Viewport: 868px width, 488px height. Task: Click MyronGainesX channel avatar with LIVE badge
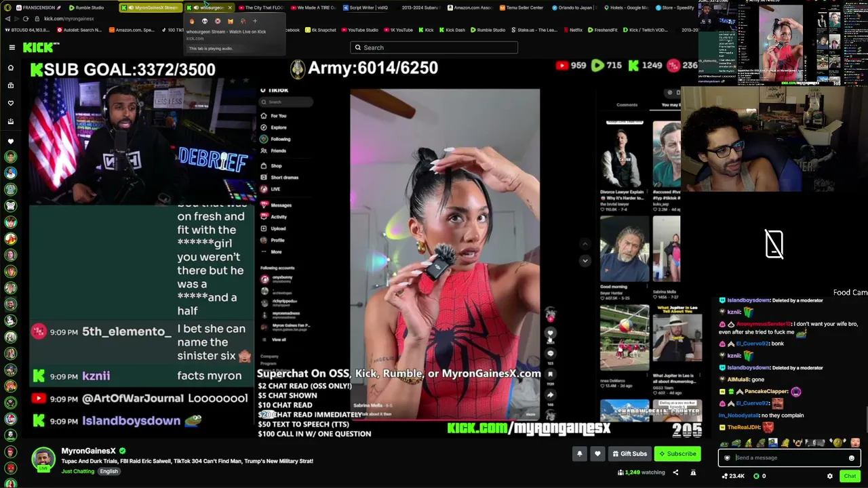[43, 460]
